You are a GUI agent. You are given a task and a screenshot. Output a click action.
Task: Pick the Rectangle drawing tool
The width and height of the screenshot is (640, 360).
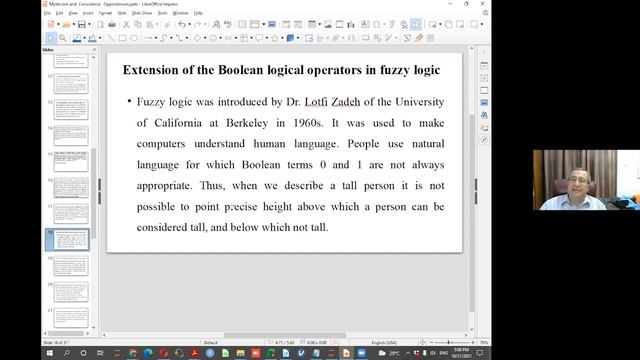(122, 38)
